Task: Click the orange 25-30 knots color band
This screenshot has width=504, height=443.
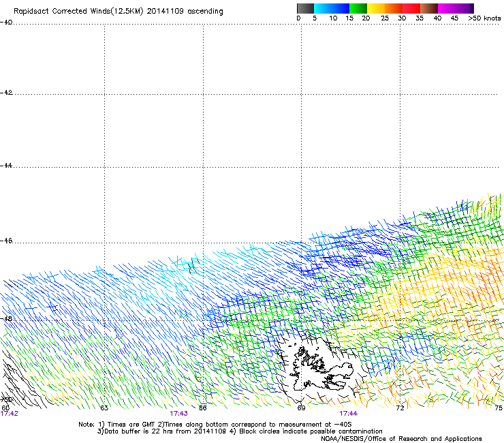Action: point(394,8)
